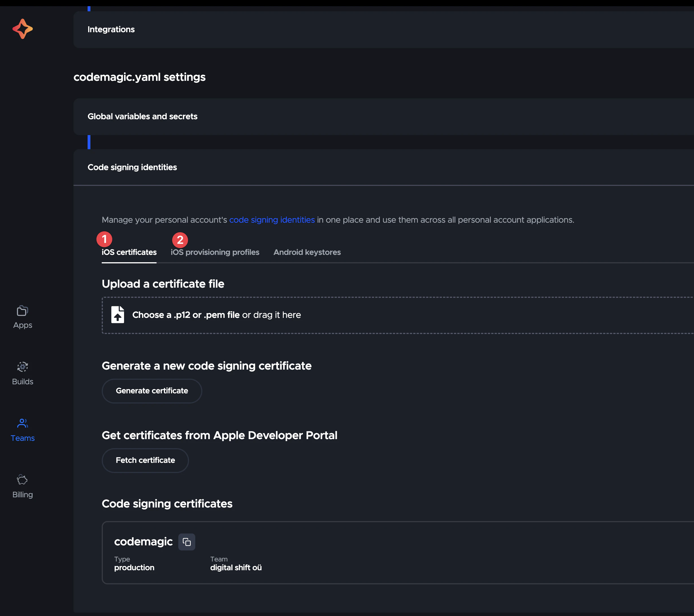This screenshot has height=616, width=694.
Task: Click Fetch certificate button
Action: pyautogui.click(x=145, y=460)
